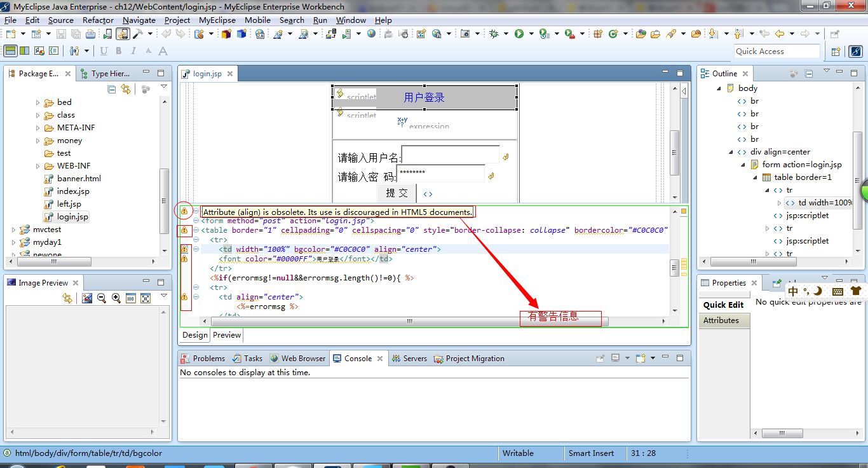This screenshot has height=468, width=868.
Task: Click the Save toolbar icon
Action: (x=61, y=34)
